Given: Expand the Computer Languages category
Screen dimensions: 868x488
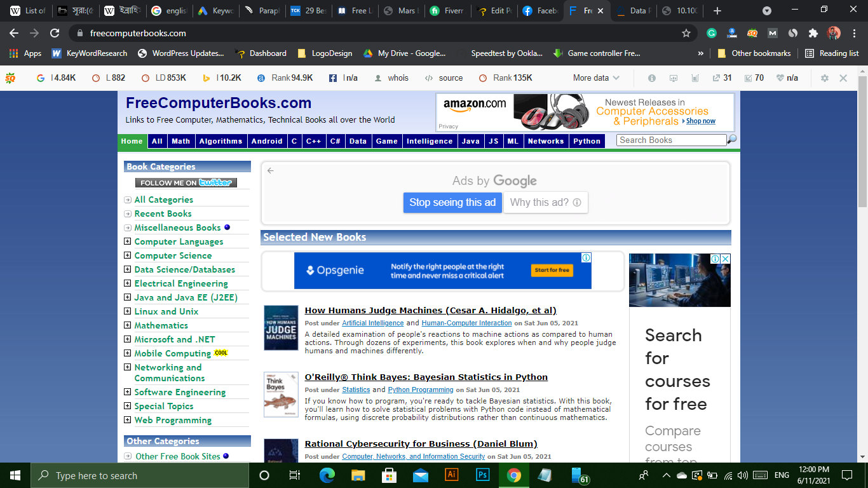Looking at the screenshot, I should [128, 241].
